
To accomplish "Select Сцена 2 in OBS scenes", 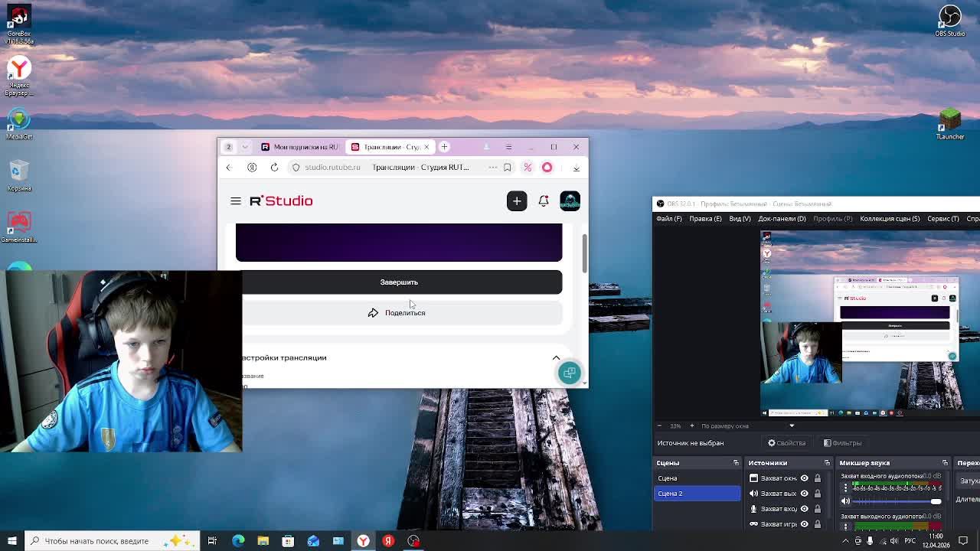I will pyautogui.click(x=697, y=494).
